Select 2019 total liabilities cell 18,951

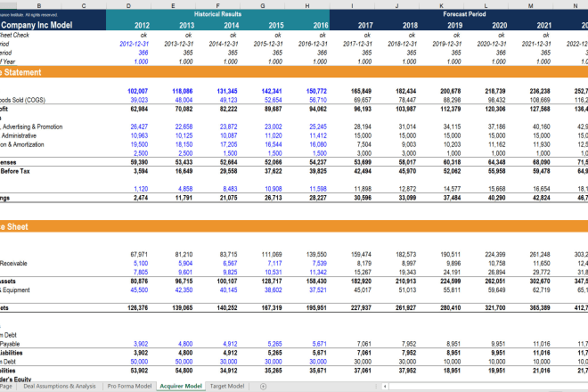pos(452,371)
